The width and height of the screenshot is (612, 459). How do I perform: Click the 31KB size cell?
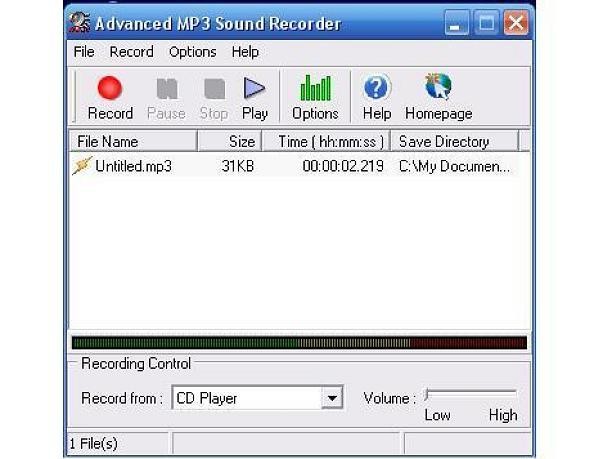point(238,166)
